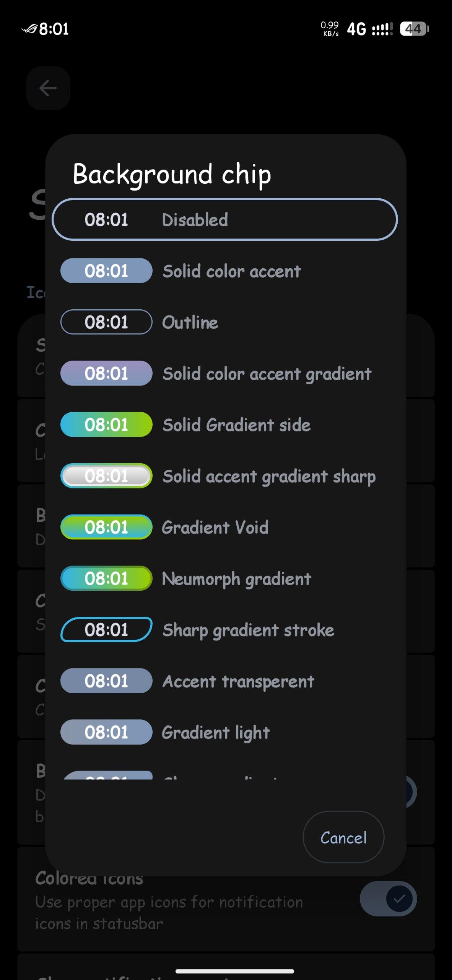Click the battery indicator in status bar

pyautogui.click(x=414, y=29)
